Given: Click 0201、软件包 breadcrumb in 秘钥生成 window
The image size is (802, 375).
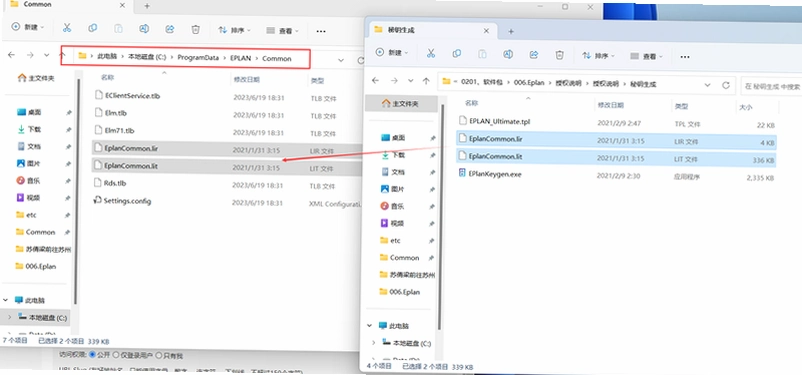Looking at the screenshot, I should tap(482, 82).
